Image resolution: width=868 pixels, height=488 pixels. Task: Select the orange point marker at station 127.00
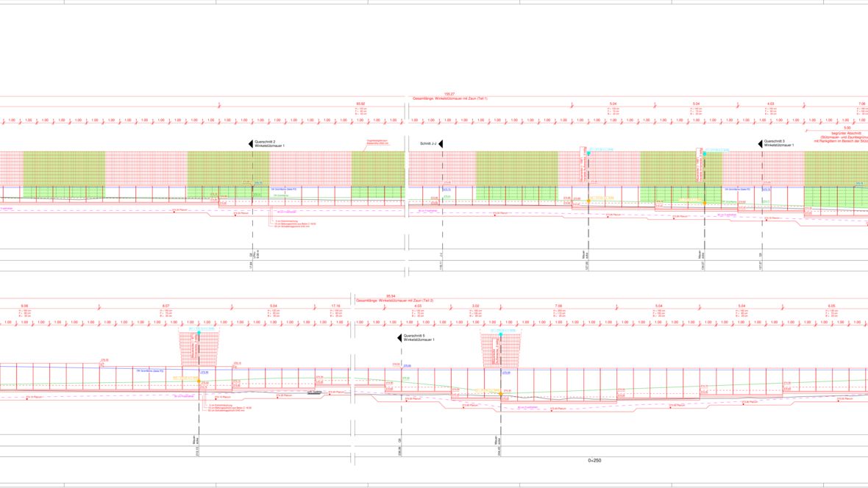(x=588, y=201)
